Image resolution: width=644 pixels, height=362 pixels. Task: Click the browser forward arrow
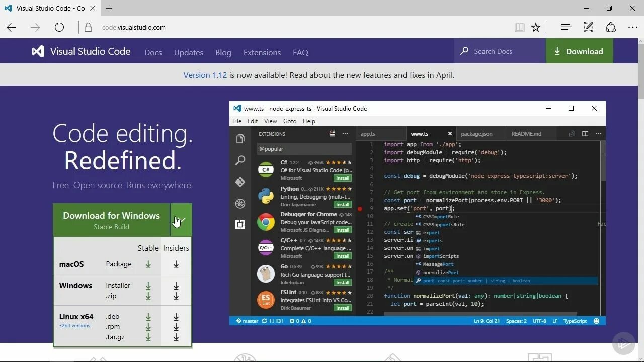35,27
